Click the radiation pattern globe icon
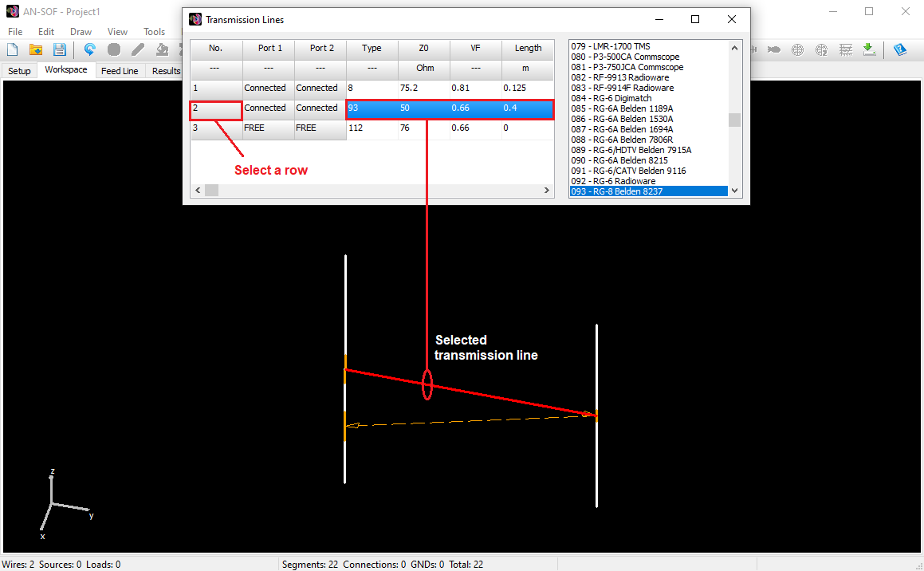The height and width of the screenshot is (571, 924). coord(797,49)
